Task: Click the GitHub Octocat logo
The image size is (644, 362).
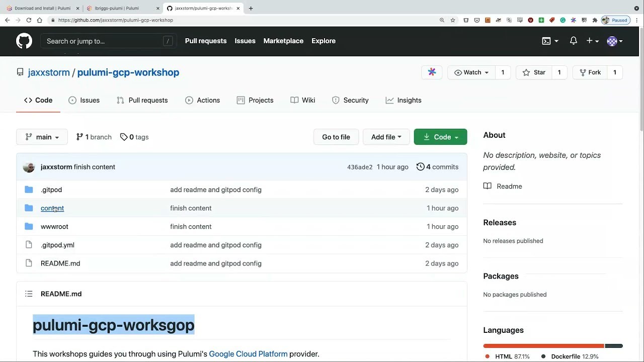Action: (24, 41)
